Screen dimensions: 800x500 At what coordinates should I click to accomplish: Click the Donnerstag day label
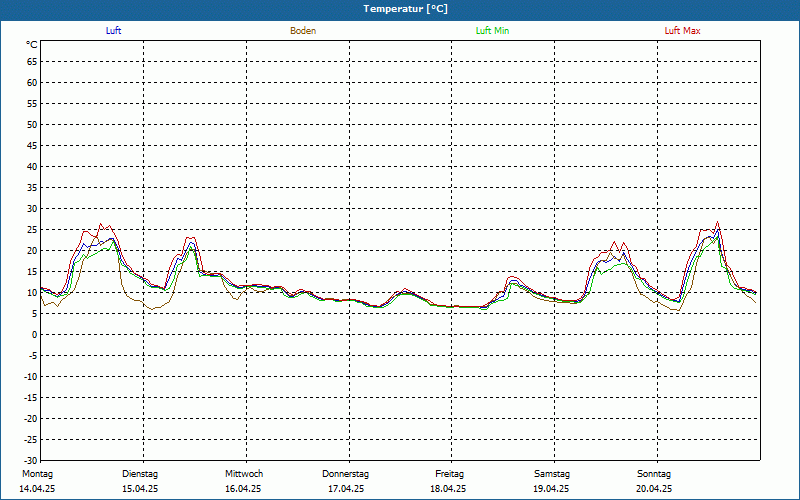[x=345, y=474]
